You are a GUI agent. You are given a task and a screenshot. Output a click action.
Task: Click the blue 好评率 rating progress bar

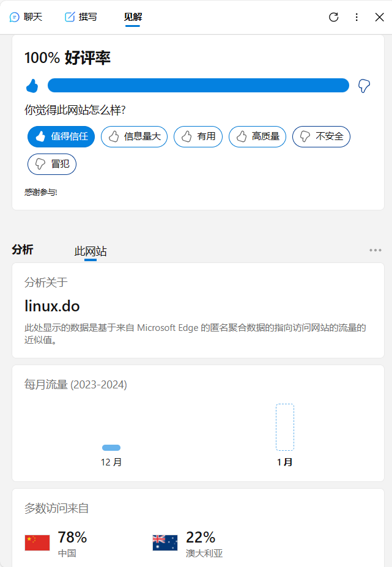198,86
